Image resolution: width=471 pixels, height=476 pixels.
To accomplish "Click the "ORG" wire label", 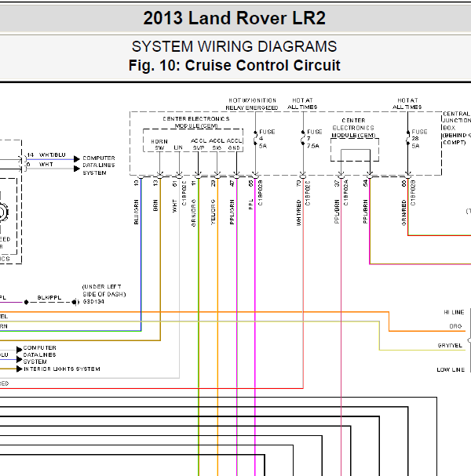I will coord(455,326).
